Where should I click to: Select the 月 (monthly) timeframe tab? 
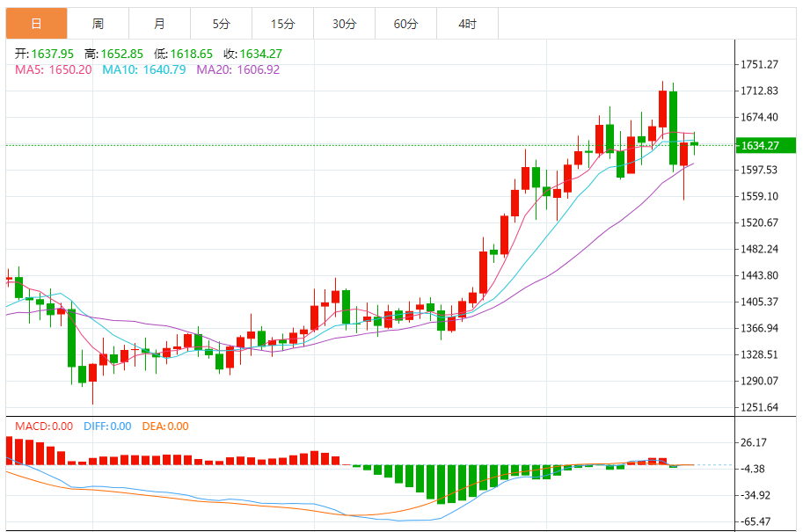click(x=158, y=24)
